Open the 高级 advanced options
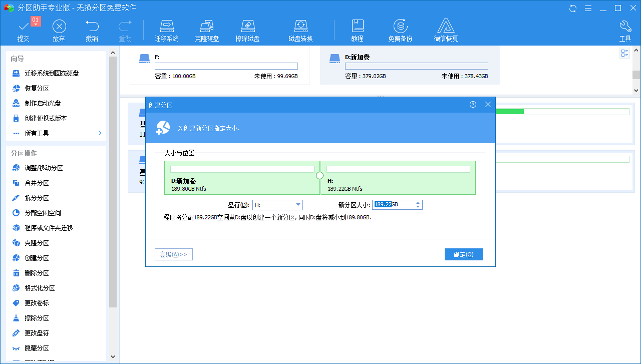 pos(173,254)
